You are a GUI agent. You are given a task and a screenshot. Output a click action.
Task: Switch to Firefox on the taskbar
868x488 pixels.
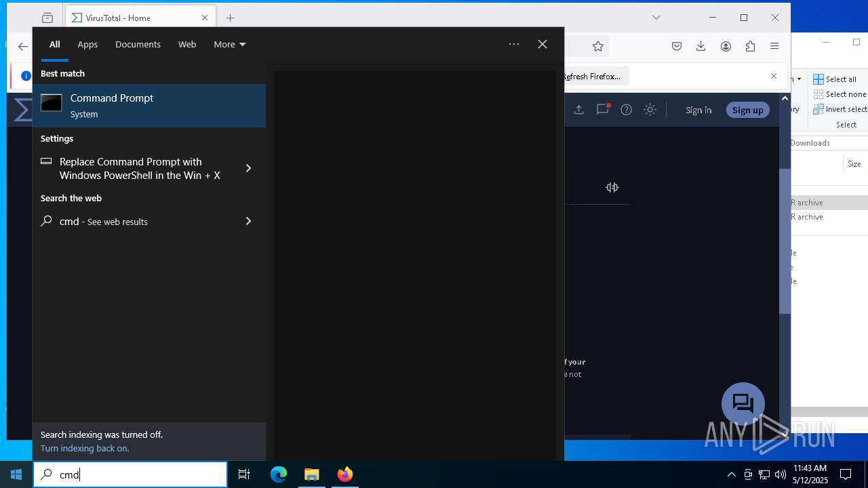345,474
